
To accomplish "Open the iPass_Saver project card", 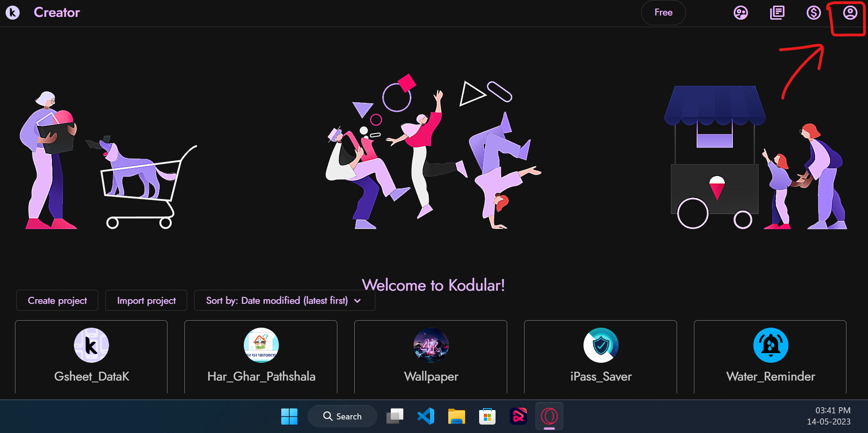I will tap(600, 357).
